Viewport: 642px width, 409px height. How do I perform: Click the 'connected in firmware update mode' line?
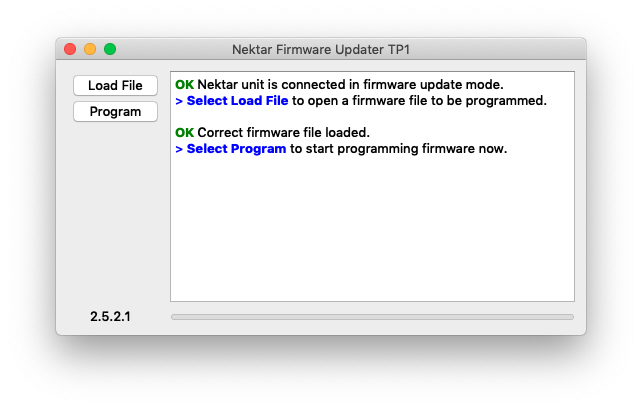click(350, 85)
